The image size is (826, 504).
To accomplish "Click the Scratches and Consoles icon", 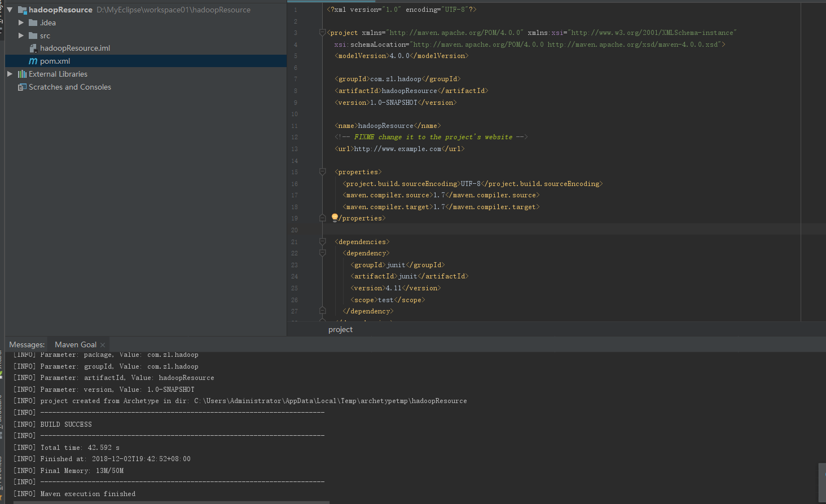I will click(x=22, y=87).
